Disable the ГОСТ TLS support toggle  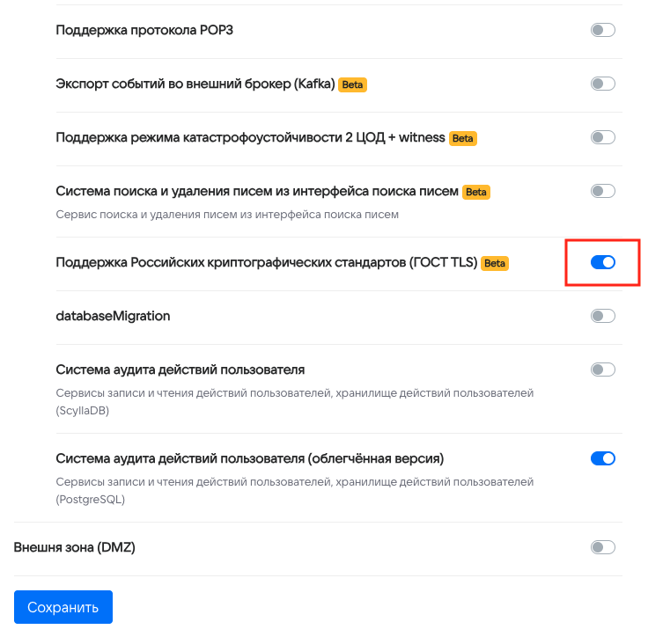tap(602, 262)
